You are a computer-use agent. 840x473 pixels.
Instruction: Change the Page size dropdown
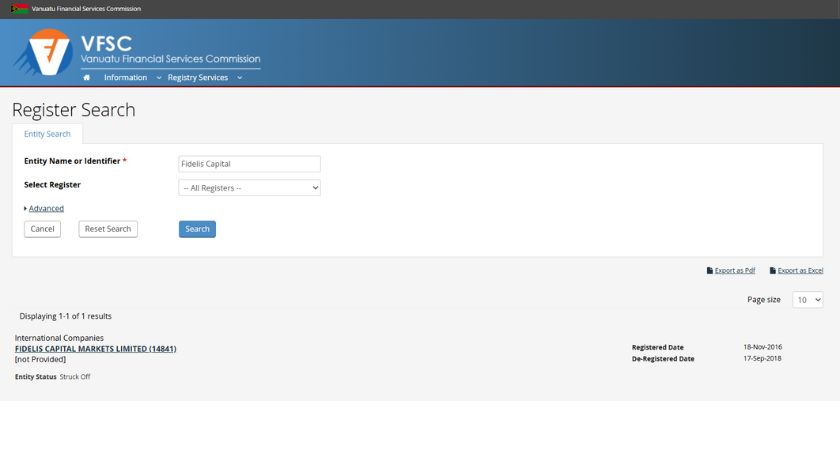tap(807, 300)
